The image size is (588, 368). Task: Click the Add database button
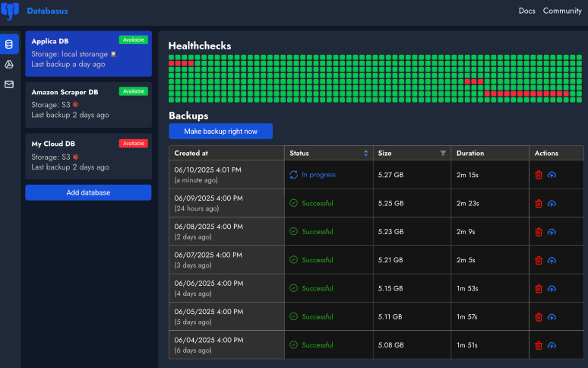click(88, 192)
